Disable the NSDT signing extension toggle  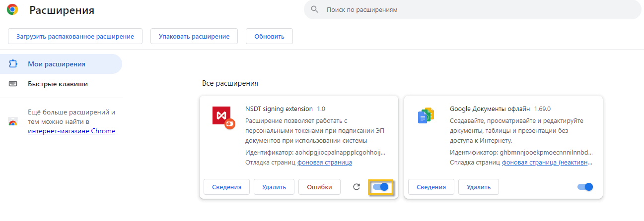(x=381, y=187)
